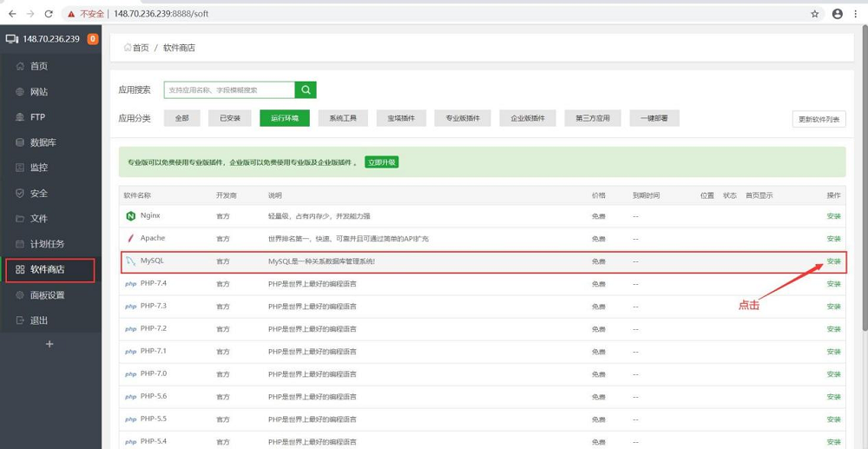
Task: Click the browser forward arrow
Action: pyautogui.click(x=30, y=14)
